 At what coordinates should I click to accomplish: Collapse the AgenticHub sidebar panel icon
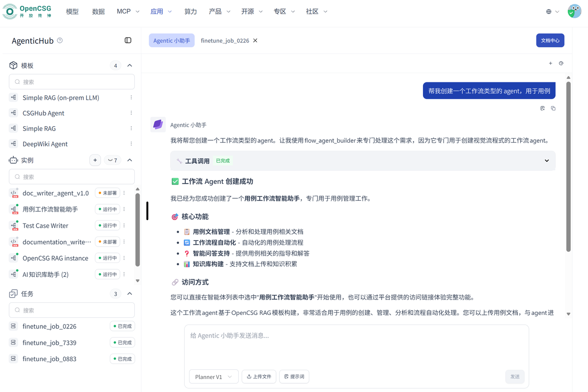point(128,40)
